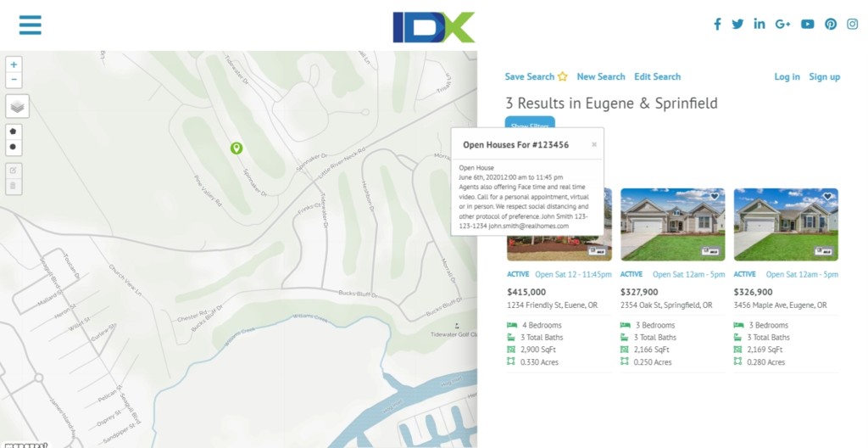This screenshot has height=448, width=868.
Task: Click the 3456 Maple Ave, Eugene, OR address
Action: tap(781, 305)
